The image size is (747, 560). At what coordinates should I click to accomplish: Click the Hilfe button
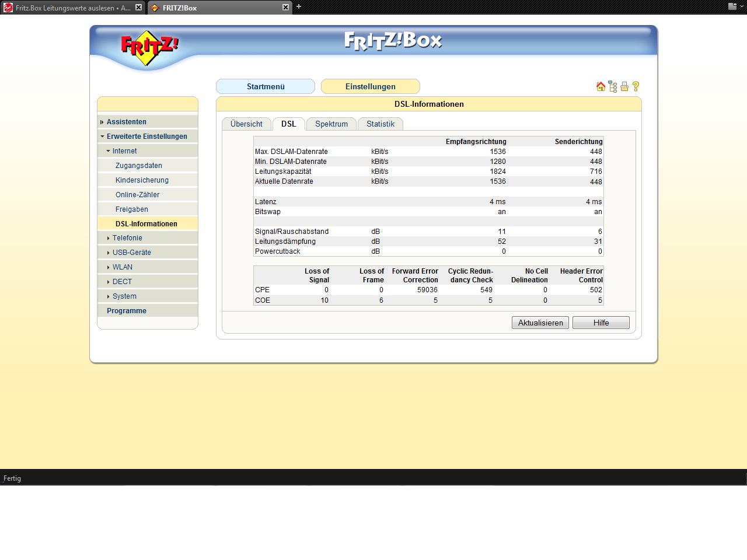[x=601, y=323]
